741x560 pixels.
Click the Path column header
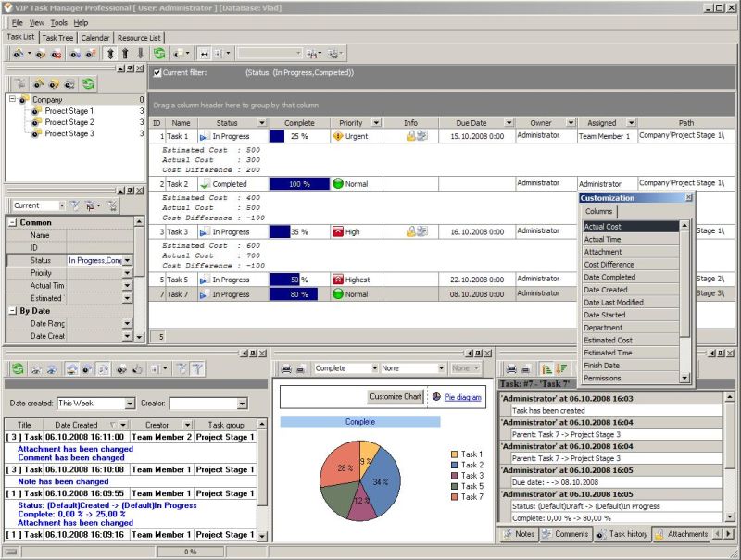click(x=686, y=123)
